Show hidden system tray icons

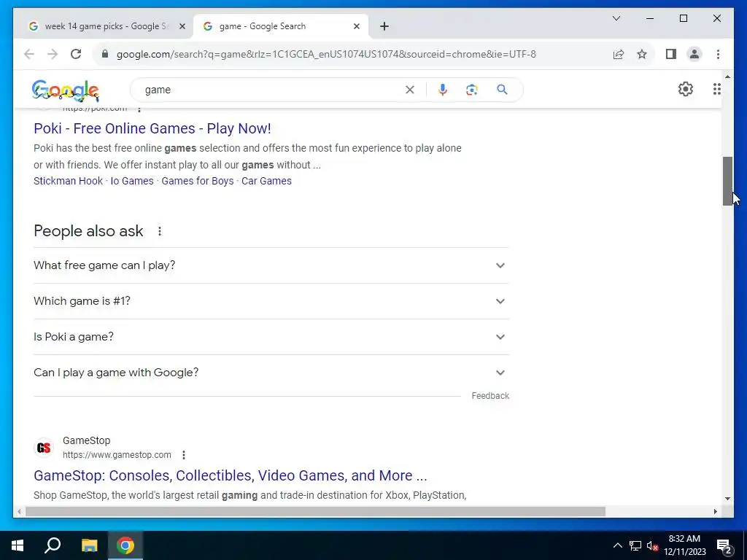click(x=617, y=545)
